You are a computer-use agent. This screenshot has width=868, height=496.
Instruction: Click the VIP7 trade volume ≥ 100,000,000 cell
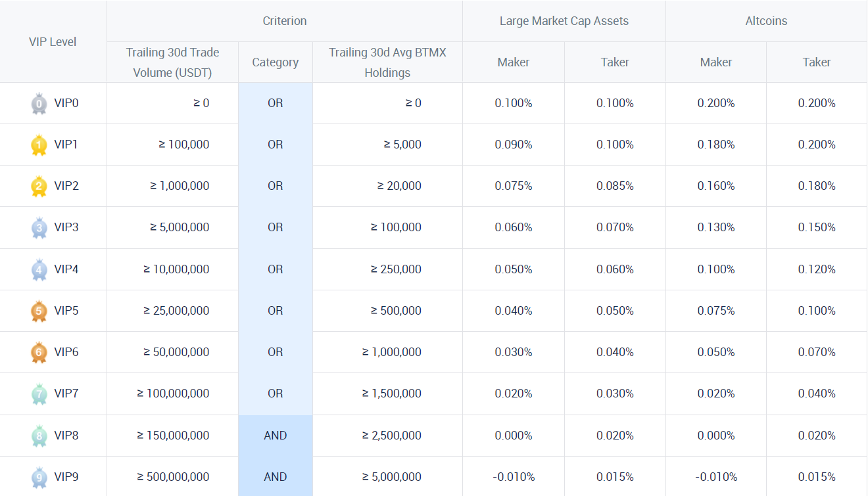point(173,394)
